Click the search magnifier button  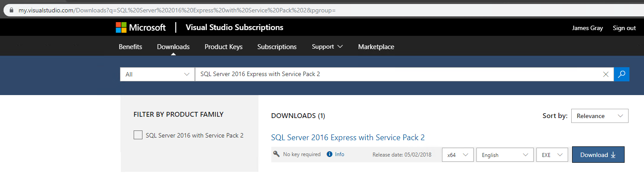[x=622, y=74]
